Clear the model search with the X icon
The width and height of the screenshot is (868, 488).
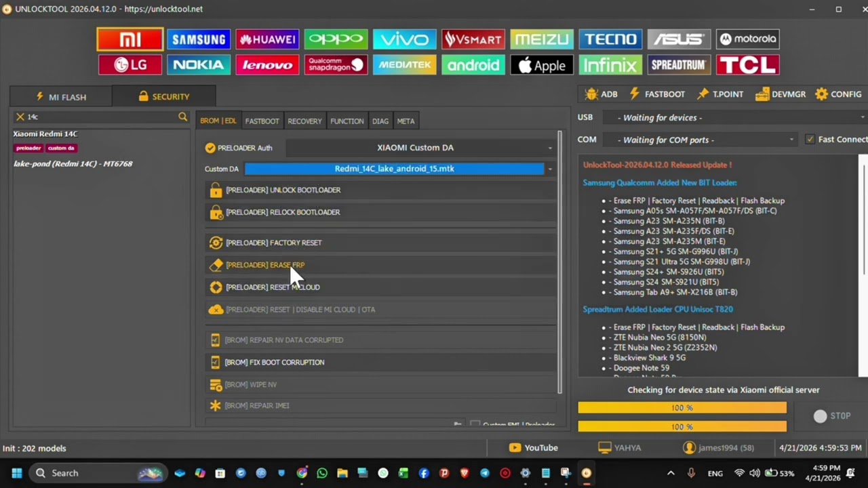[20, 117]
